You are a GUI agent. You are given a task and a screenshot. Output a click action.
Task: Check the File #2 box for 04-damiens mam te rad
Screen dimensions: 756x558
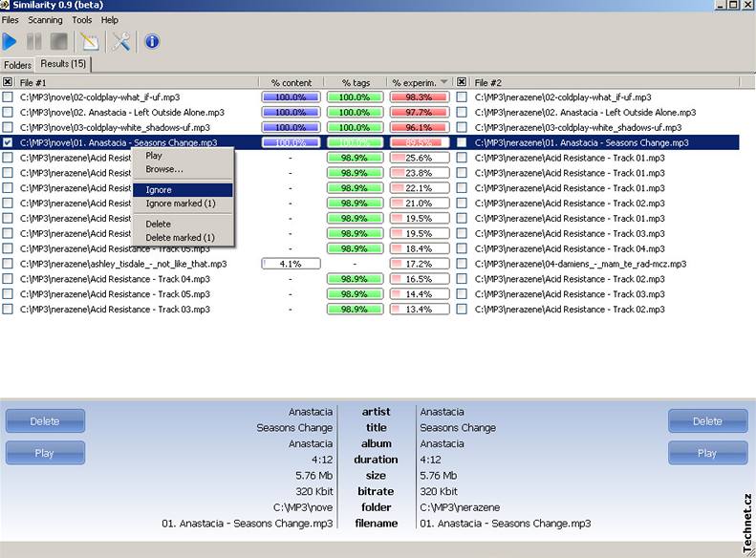click(463, 264)
